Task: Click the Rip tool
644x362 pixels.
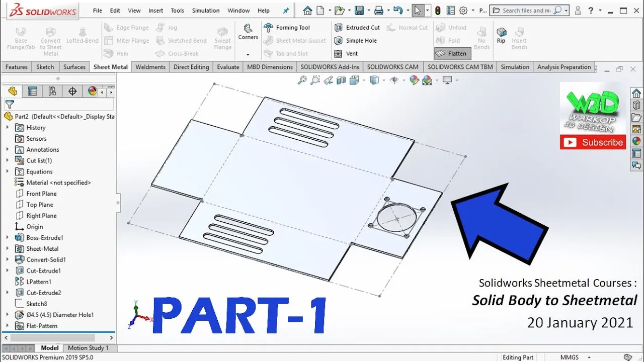Action: pos(501,35)
